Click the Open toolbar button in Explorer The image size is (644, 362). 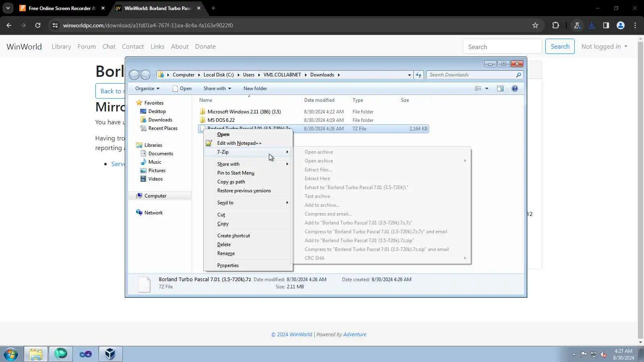pyautogui.click(x=182, y=88)
